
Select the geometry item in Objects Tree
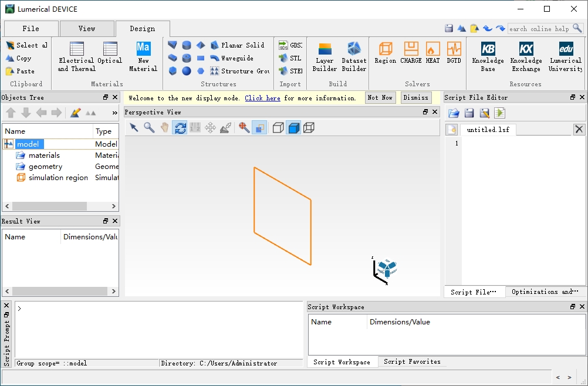(45, 167)
